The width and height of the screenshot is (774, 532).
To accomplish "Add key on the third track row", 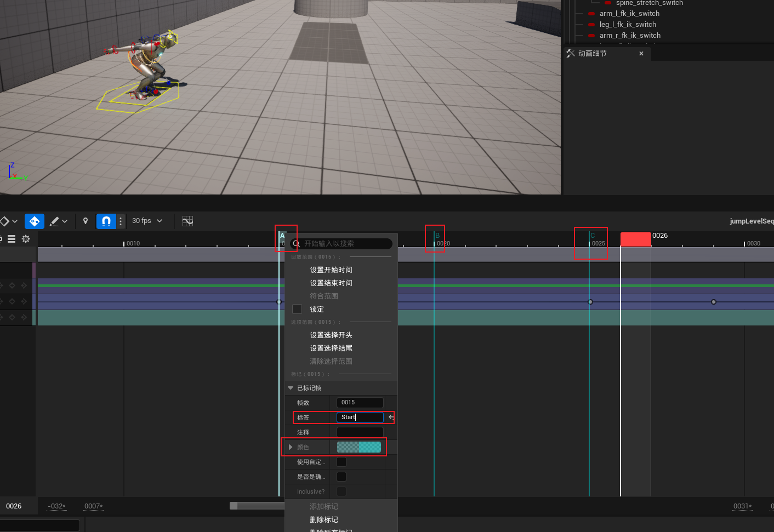I will 12,317.
